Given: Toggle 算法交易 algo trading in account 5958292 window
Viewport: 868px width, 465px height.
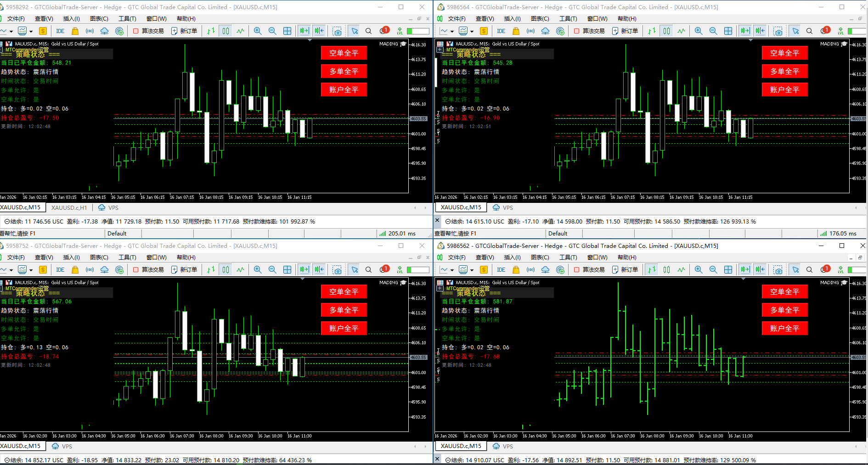Looking at the screenshot, I should tap(148, 31).
